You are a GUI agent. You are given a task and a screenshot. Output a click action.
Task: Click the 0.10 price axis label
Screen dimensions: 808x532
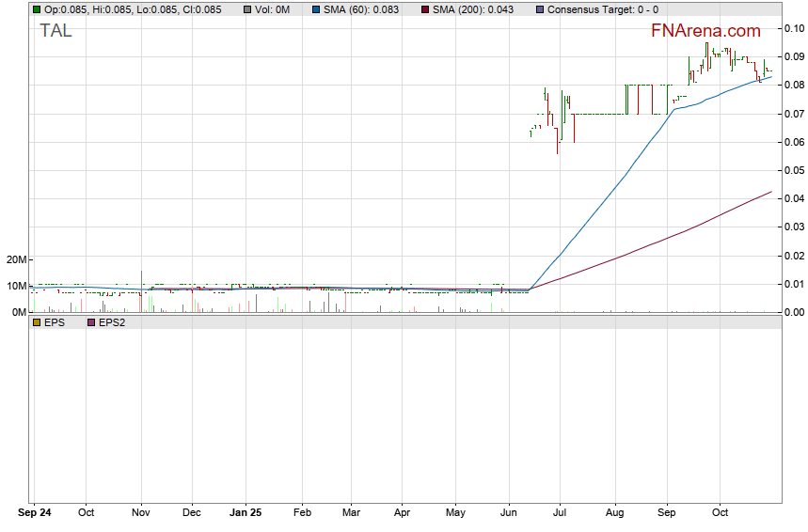coord(794,29)
